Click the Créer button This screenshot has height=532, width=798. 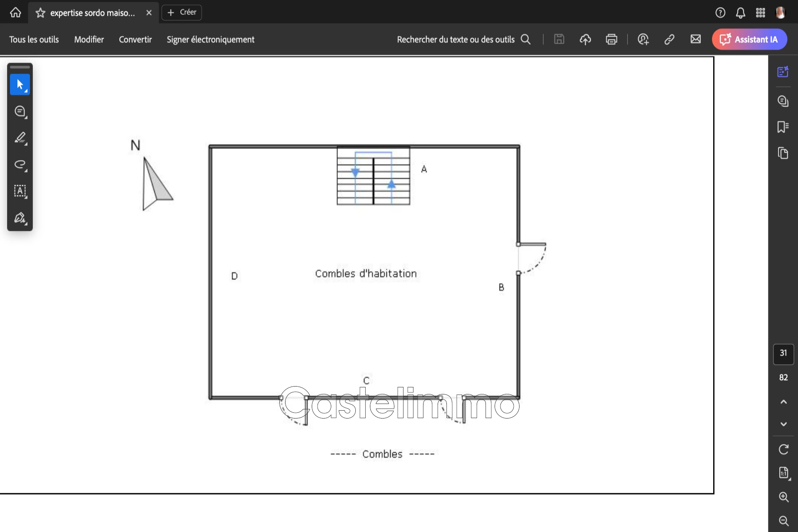pyautogui.click(x=182, y=12)
